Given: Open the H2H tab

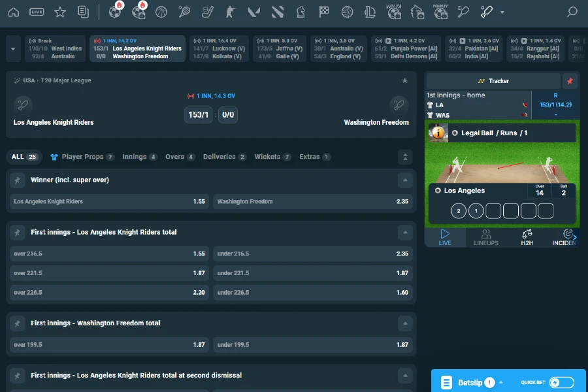Looking at the screenshot, I should [527, 237].
